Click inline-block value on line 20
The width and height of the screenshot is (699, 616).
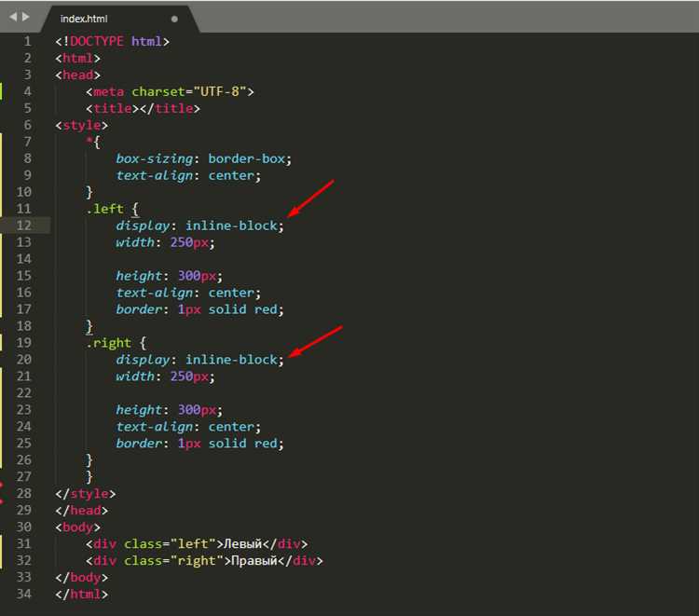point(231,360)
